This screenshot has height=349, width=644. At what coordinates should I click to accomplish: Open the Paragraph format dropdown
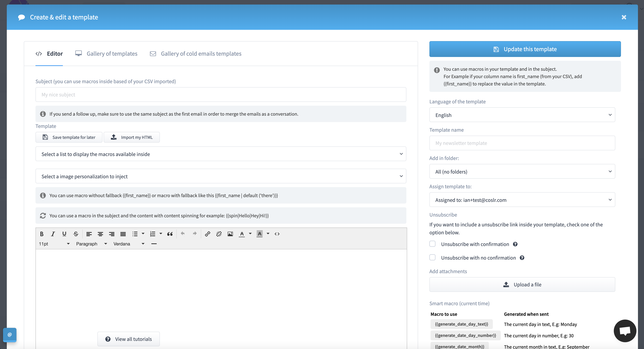point(92,244)
